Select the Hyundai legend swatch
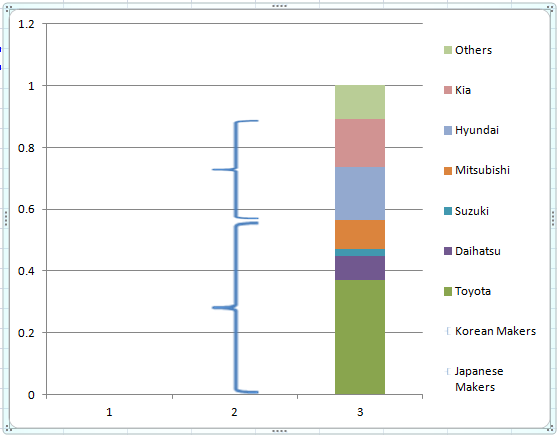557x435 pixels. pos(448,130)
